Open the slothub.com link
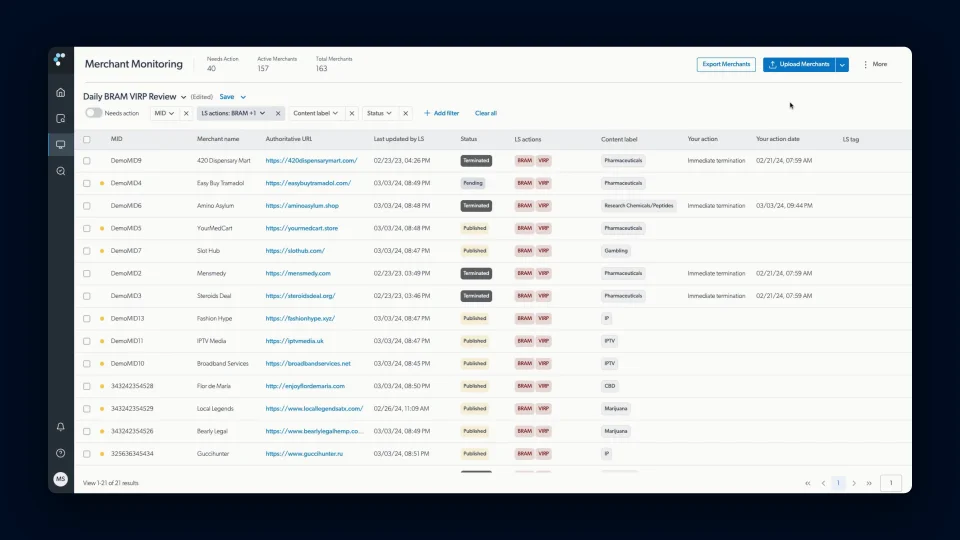The width and height of the screenshot is (960, 540). coord(295,250)
